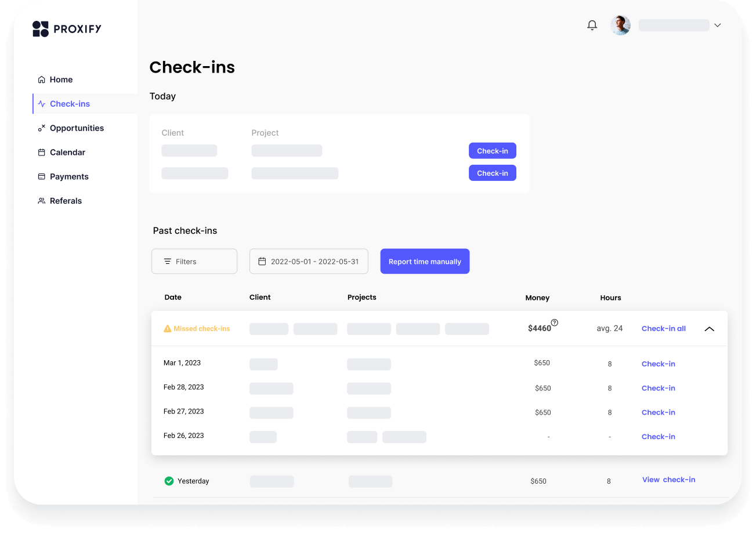The width and height of the screenshot is (756, 533).
Task: Open Payments using the card icon
Action: (x=41, y=176)
